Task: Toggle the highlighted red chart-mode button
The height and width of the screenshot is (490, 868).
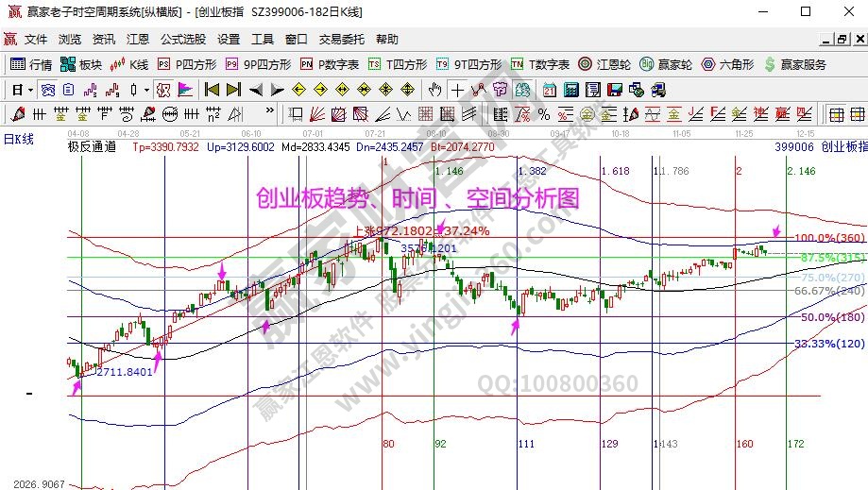Action: click(162, 90)
